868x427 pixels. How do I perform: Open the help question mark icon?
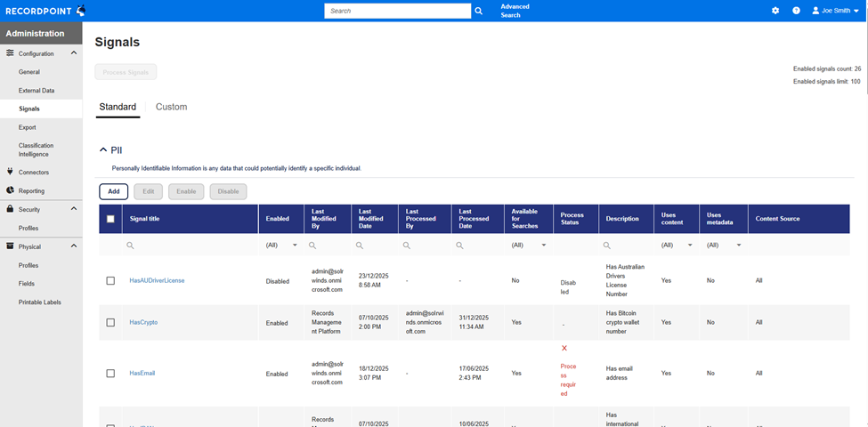pos(796,11)
